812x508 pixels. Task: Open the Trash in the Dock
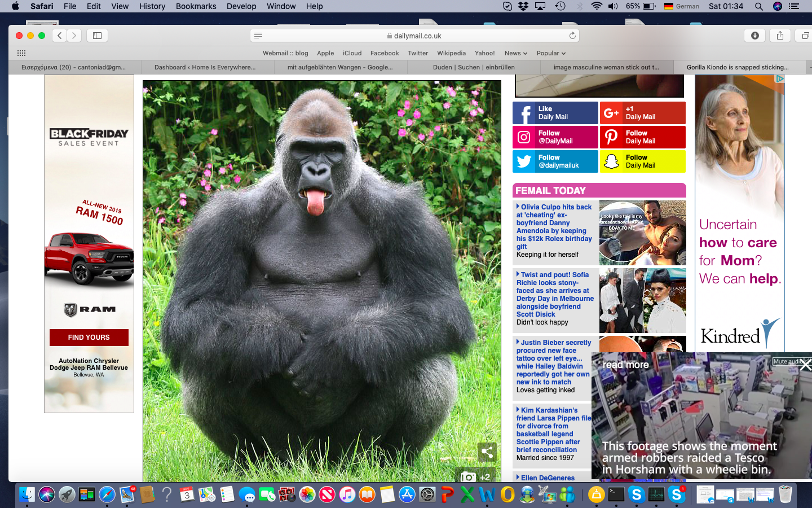(x=785, y=495)
